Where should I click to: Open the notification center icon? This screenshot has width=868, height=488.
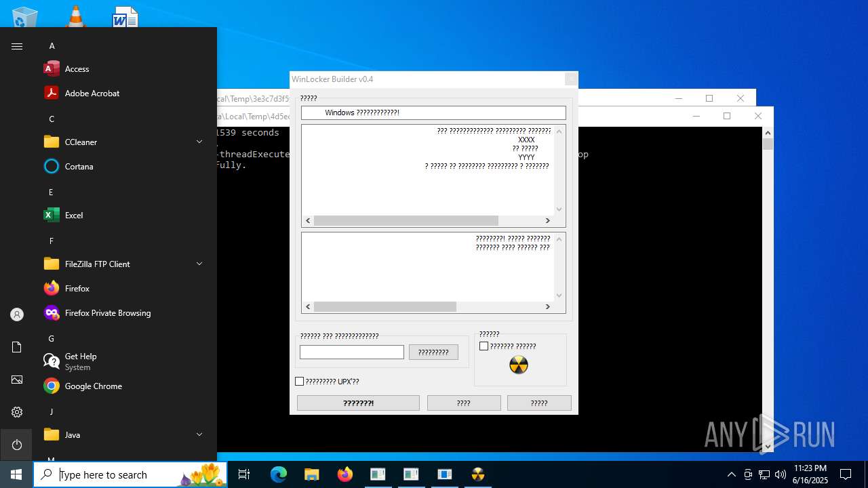(846, 474)
